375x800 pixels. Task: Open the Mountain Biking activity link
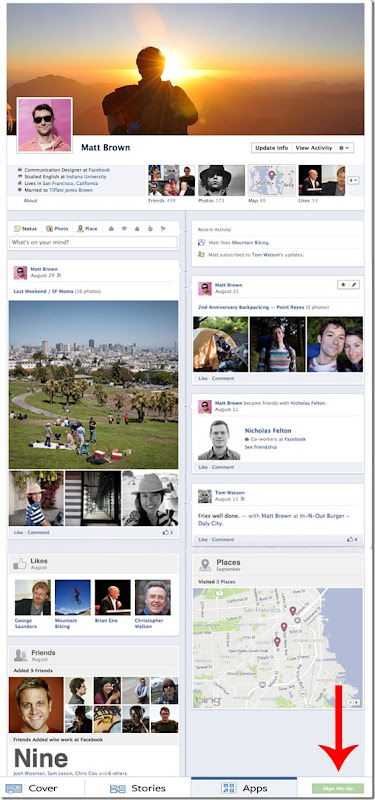coord(251,242)
